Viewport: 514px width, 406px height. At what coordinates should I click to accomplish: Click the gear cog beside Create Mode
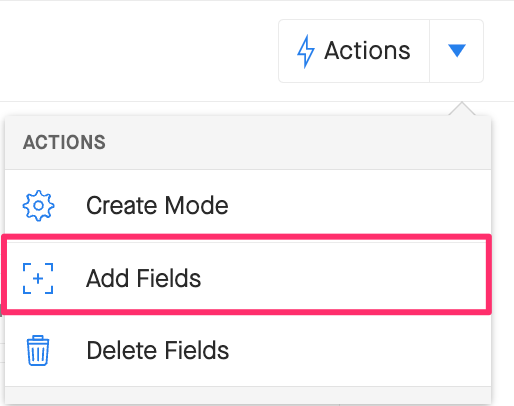point(38,206)
